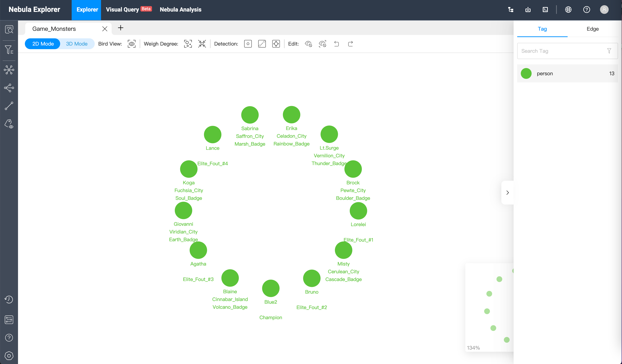Focus the Search Tag field
This screenshot has width=622, height=364.
[x=567, y=51]
